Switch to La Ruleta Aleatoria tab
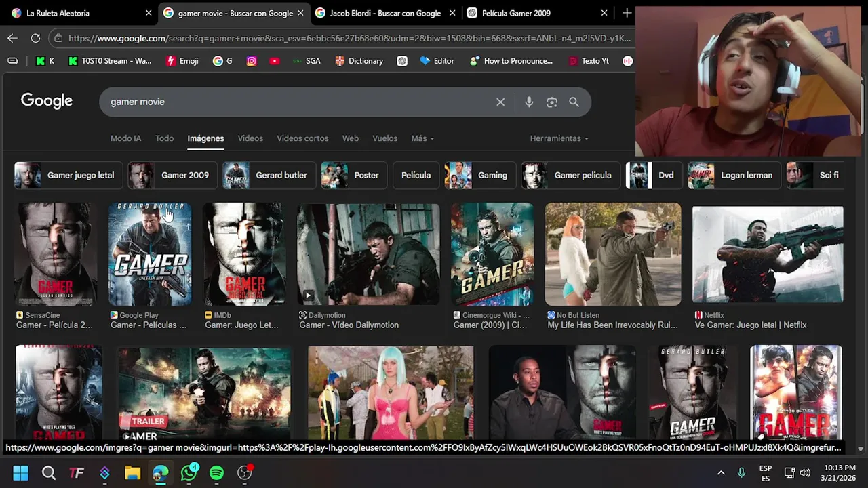Image resolution: width=868 pixels, height=488 pixels. [x=81, y=13]
